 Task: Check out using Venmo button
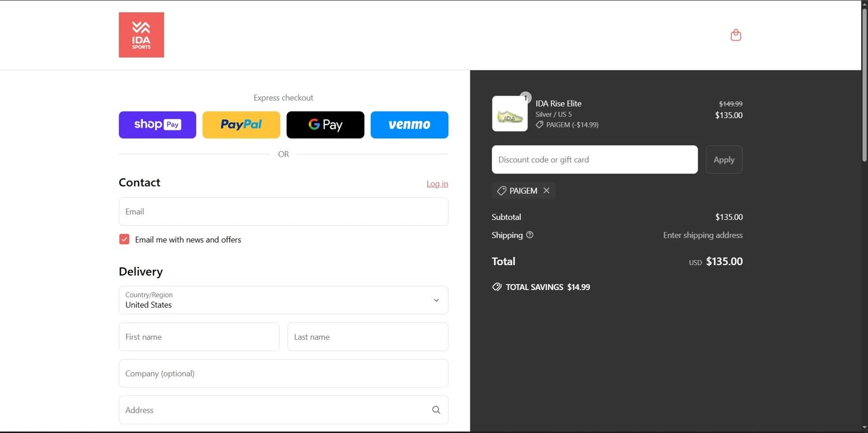click(x=410, y=124)
